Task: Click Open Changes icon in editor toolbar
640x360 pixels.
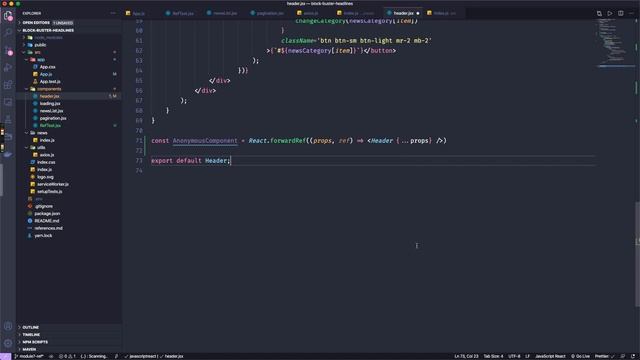Action: click(599, 13)
